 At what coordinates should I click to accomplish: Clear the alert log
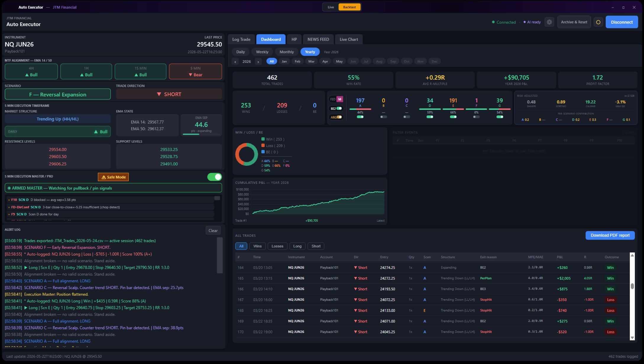213,231
